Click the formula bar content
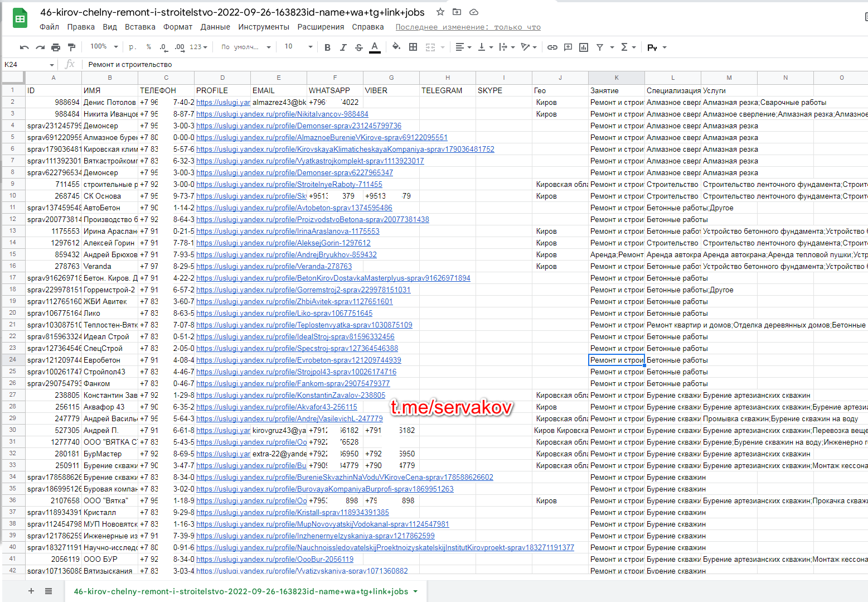The image size is (868, 602). coord(130,65)
